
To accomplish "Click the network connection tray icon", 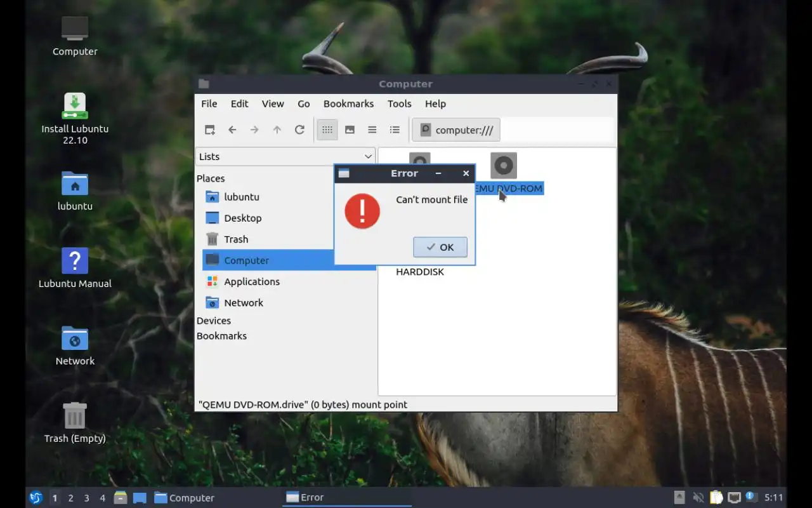I will 734,498.
